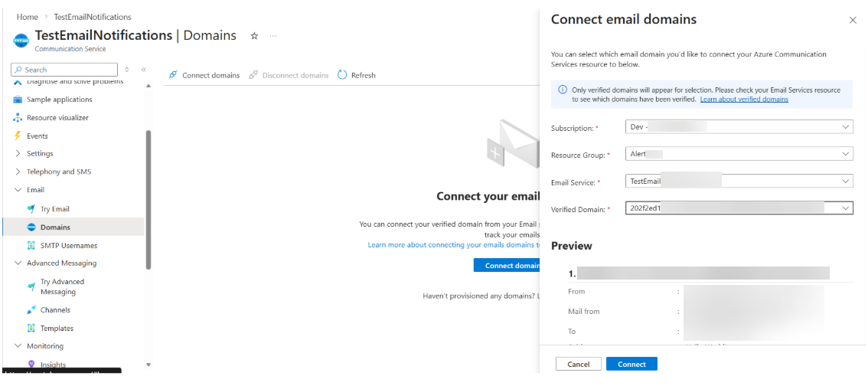This screenshot has height=386, width=868.
Task: Collapse the sidebar with double chevron
Action: (x=143, y=70)
